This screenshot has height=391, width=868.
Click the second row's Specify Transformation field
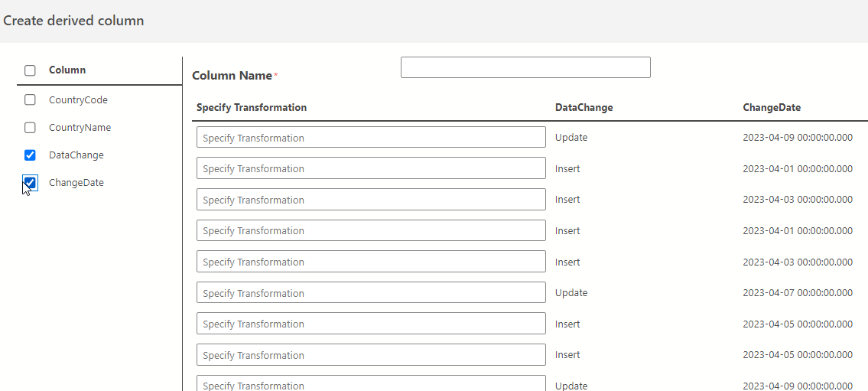371,168
